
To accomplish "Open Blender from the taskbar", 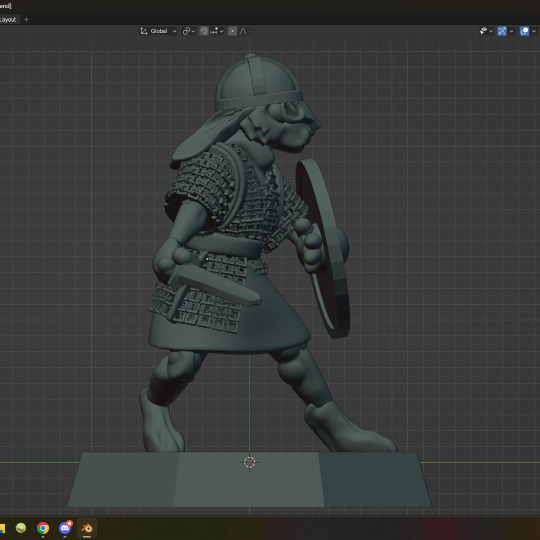I will pyautogui.click(x=87, y=528).
